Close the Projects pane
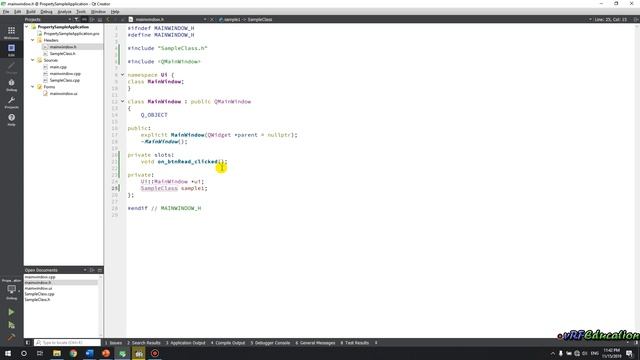This screenshot has height=360, width=640. [100, 19]
